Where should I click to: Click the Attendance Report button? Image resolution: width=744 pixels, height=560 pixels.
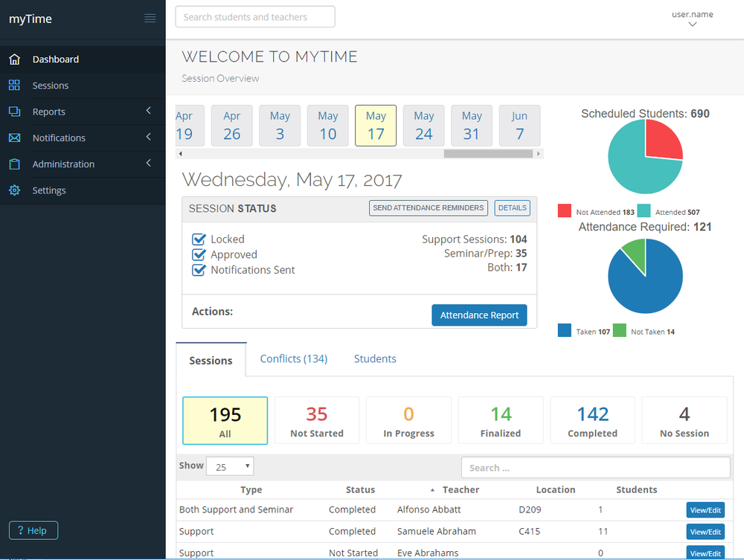click(x=479, y=315)
